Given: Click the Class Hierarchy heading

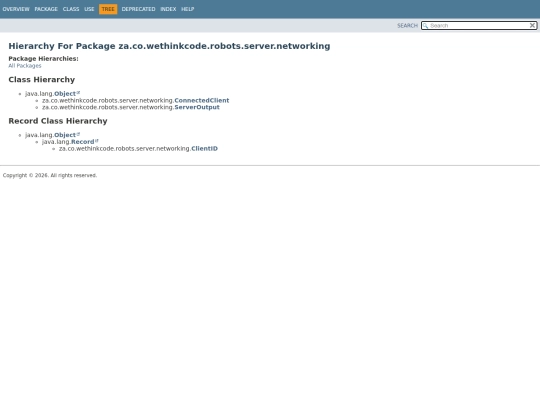Looking at the screenshot, I should (x=42, y=80).
